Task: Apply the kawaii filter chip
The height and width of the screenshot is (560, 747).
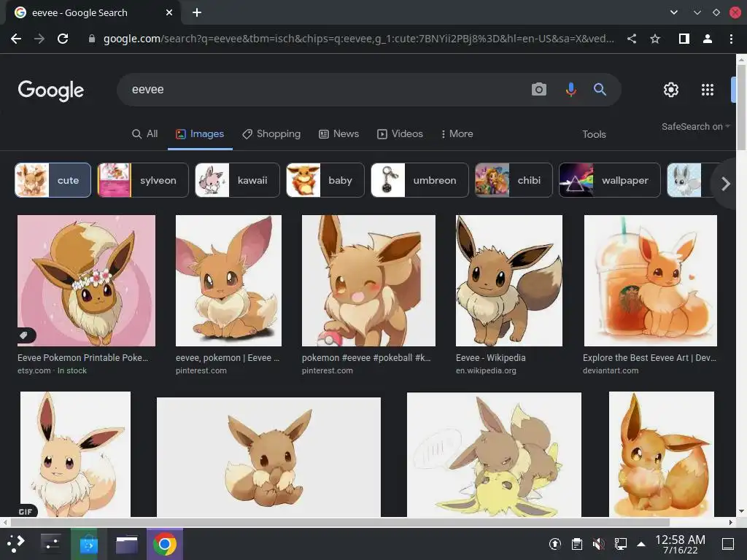Action: point(237,180)
